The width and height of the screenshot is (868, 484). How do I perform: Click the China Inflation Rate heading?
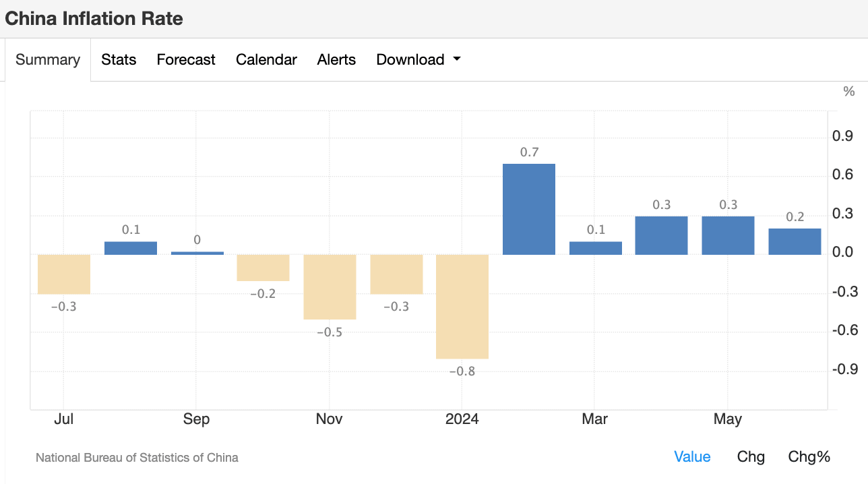[x=94, y=18]
